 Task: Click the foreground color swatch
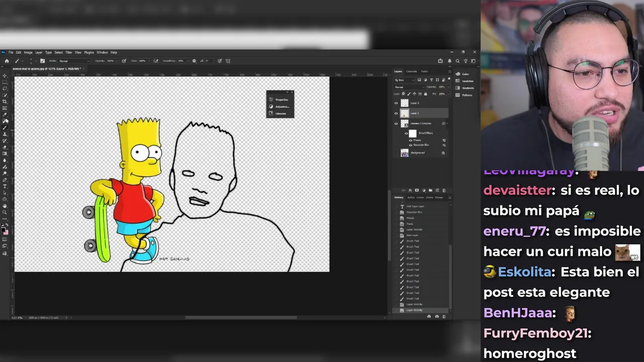(3, 230)
